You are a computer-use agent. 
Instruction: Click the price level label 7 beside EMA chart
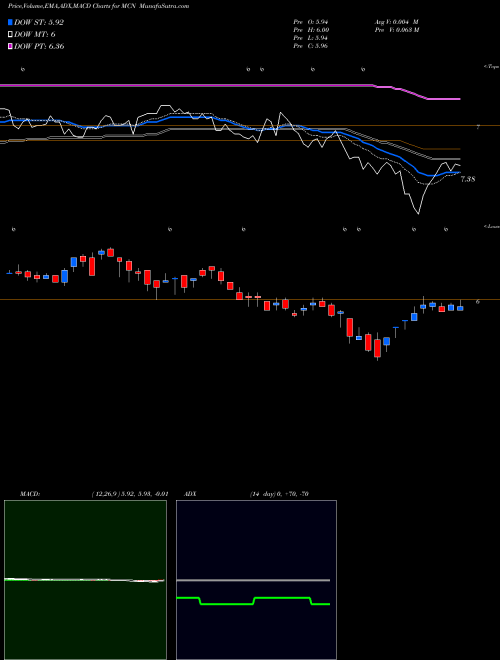[x=478, y=127]
